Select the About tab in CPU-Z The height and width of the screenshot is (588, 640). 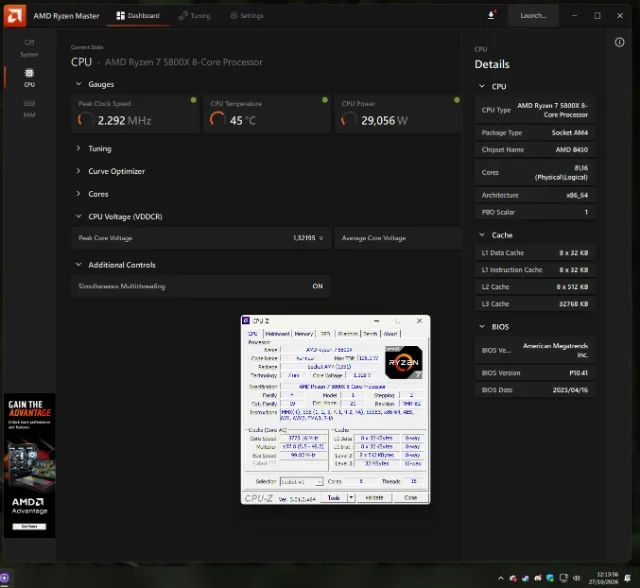coord(391,334)
